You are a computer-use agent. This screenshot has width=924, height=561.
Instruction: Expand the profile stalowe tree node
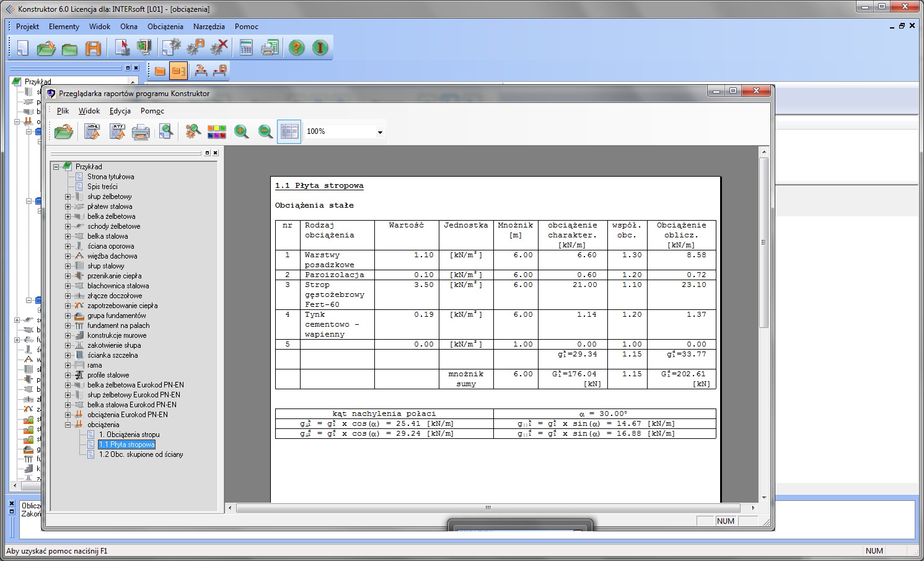pyautogui.click(x=68, y=375)
